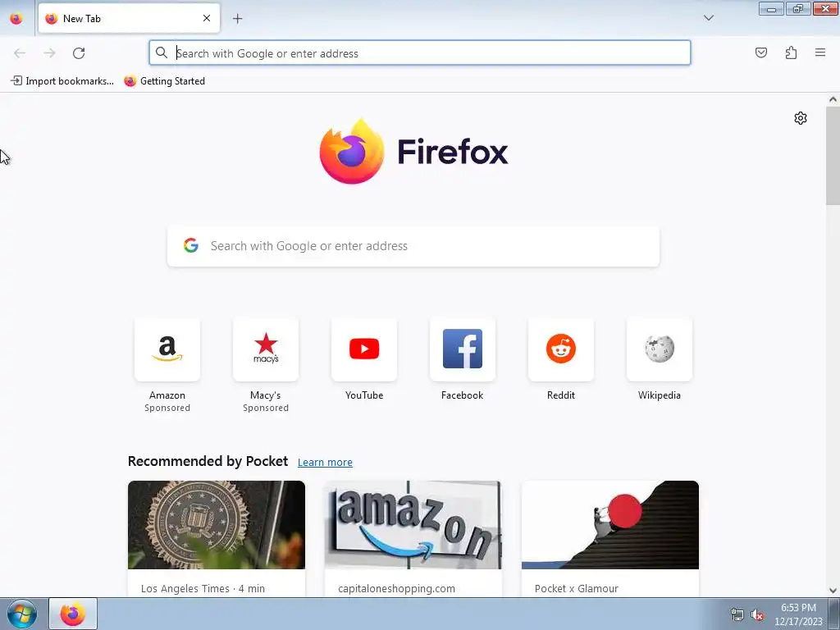Focus the address bar search field
Viewport: 840px width, 630px height.
click(420, 53)
